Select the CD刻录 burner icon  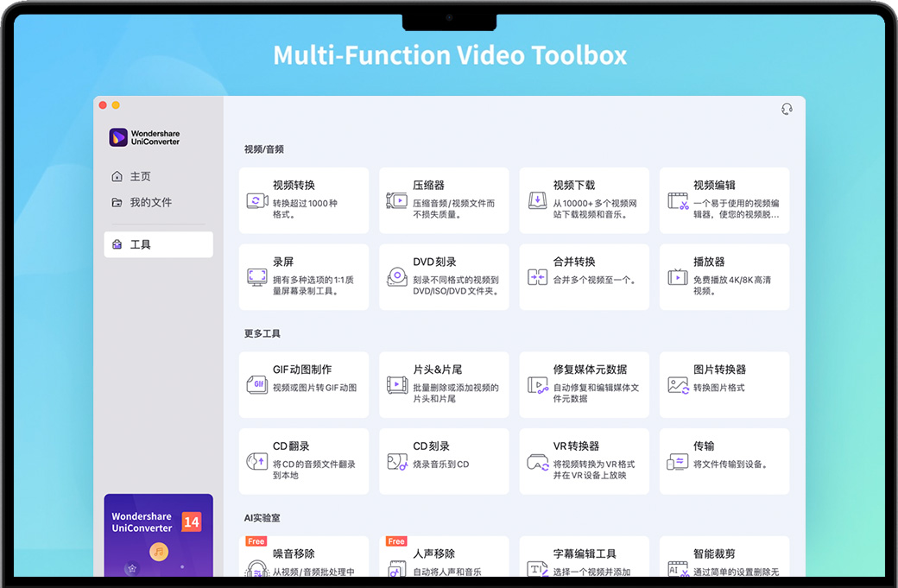pos(397,461)
